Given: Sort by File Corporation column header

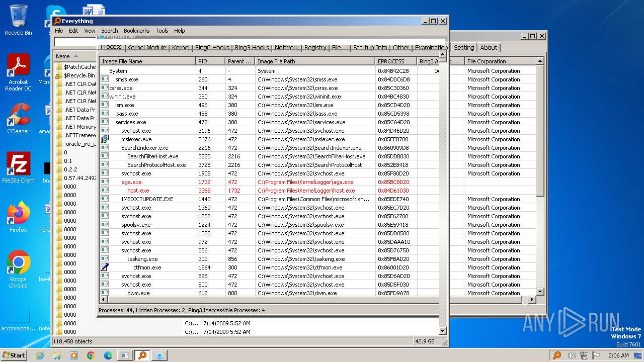Looking at the screenshot, I should [500, 61].
